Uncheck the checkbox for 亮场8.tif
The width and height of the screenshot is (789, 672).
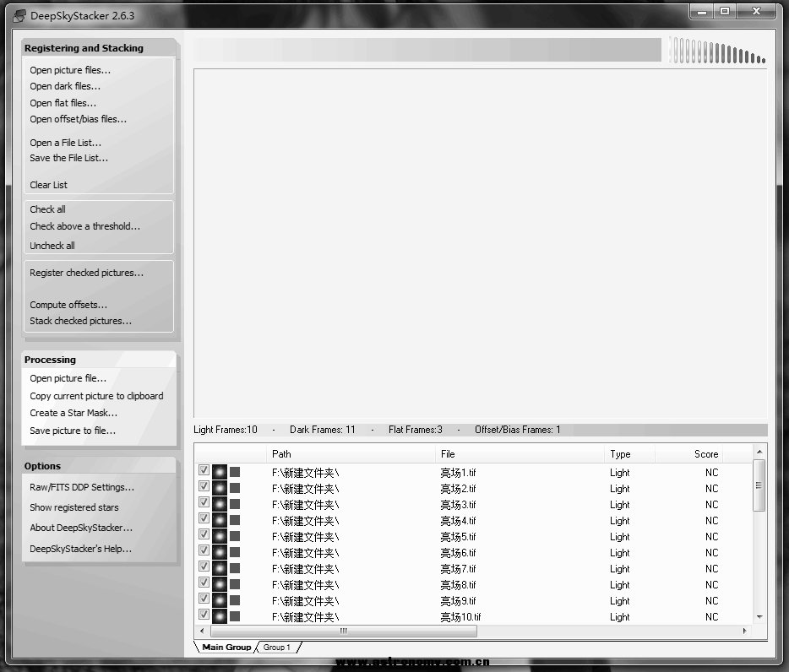click(204, 583)
